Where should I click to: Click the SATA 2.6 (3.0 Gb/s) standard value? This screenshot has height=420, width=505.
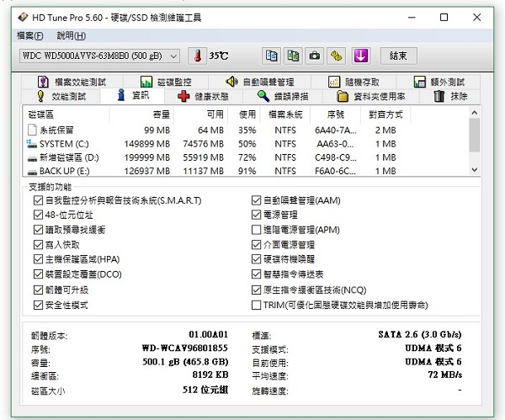tap(420, 334)
